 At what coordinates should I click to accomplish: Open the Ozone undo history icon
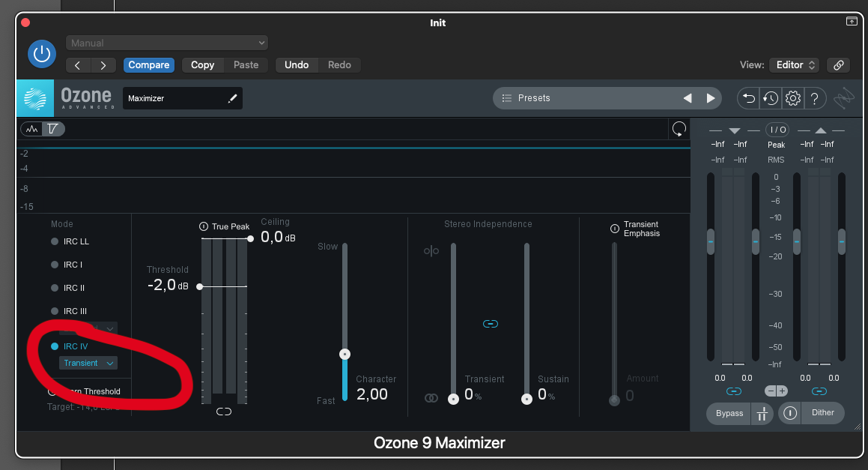(x=770, y=98)
